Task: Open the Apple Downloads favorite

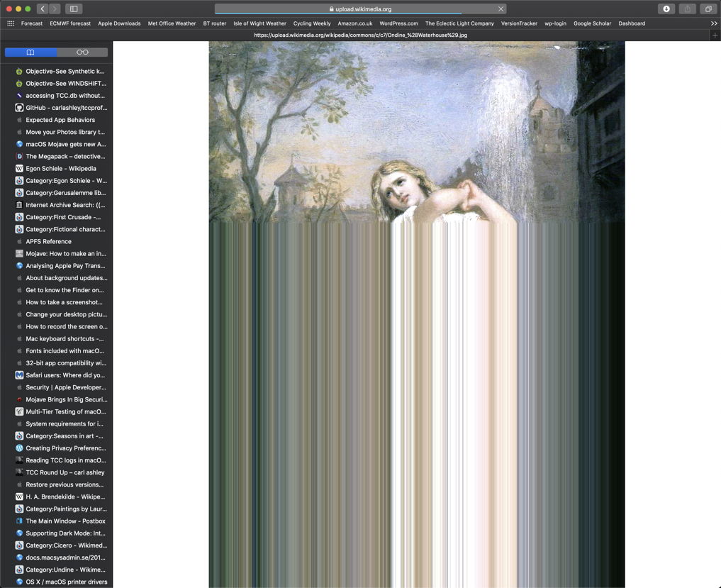Action: point(119,23)
